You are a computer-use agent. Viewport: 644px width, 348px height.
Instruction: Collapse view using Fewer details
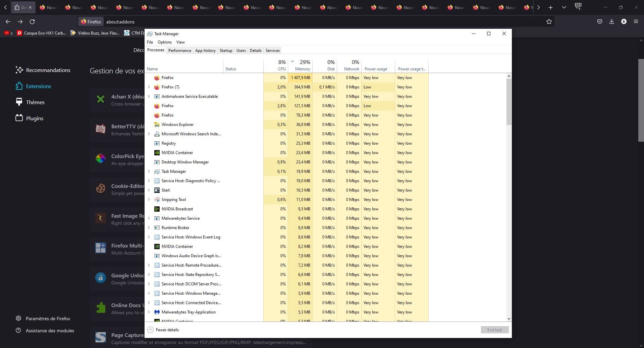pyautogui.click(x=163, y=330)
